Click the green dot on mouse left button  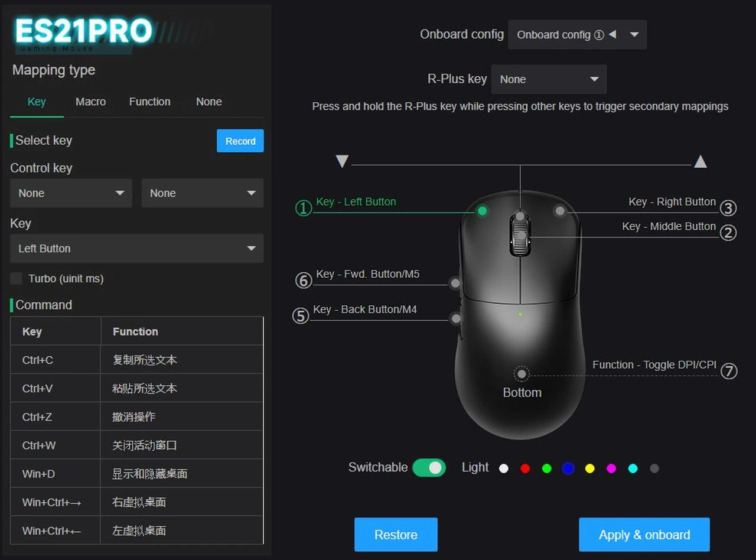[x=482, y=211]
